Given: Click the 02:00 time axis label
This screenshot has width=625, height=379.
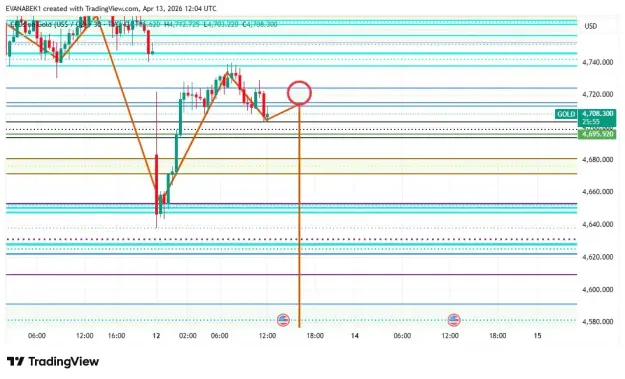Looking at the screenshot, I should [188, 336].
